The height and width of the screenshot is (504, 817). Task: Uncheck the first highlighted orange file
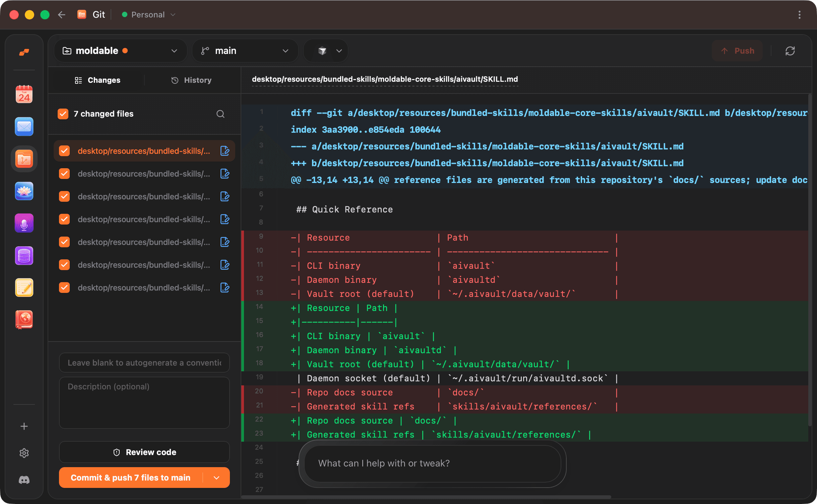click(64, 151)
